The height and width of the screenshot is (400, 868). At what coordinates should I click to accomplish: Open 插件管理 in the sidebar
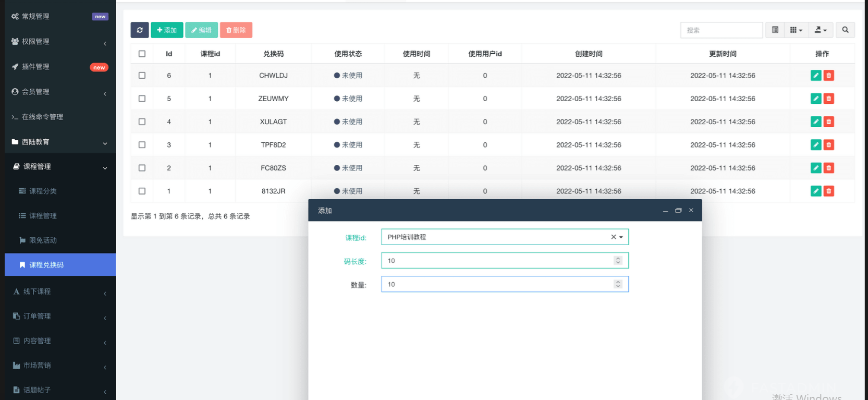tap(60, 67)
